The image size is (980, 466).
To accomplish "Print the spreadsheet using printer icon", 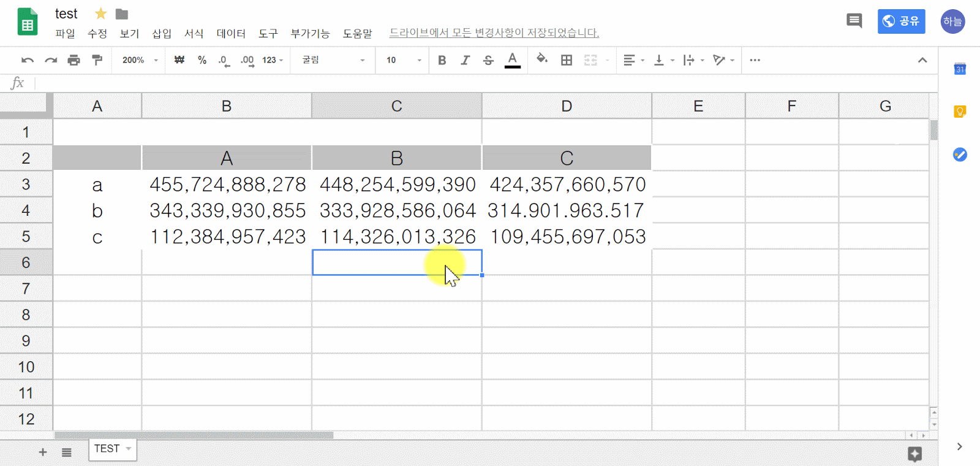I will pyautogui.click(x=74, y=60).
